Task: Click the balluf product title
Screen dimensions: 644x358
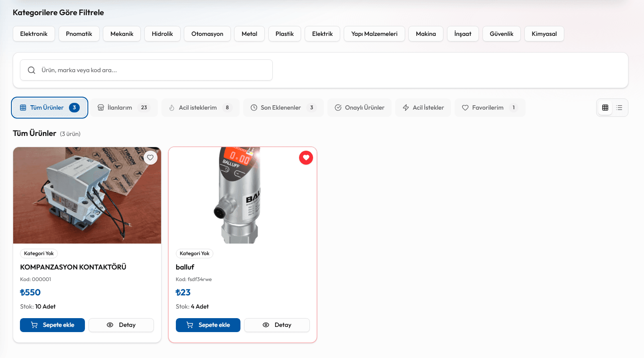Action: pyautogui.click(x=185, y=267)
